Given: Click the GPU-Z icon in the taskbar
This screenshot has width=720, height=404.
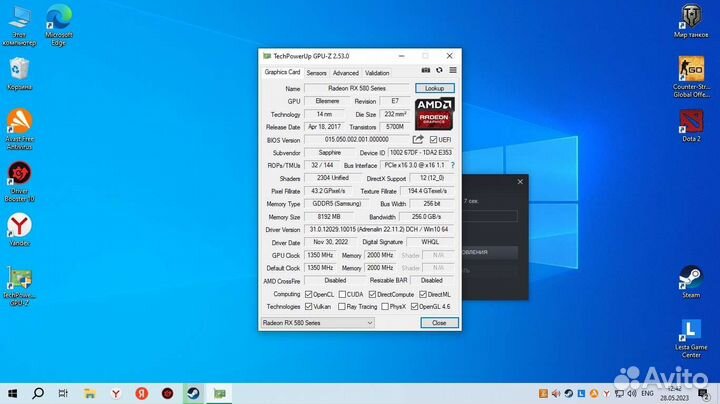Looking at the screenshot, I should (219, 393).
